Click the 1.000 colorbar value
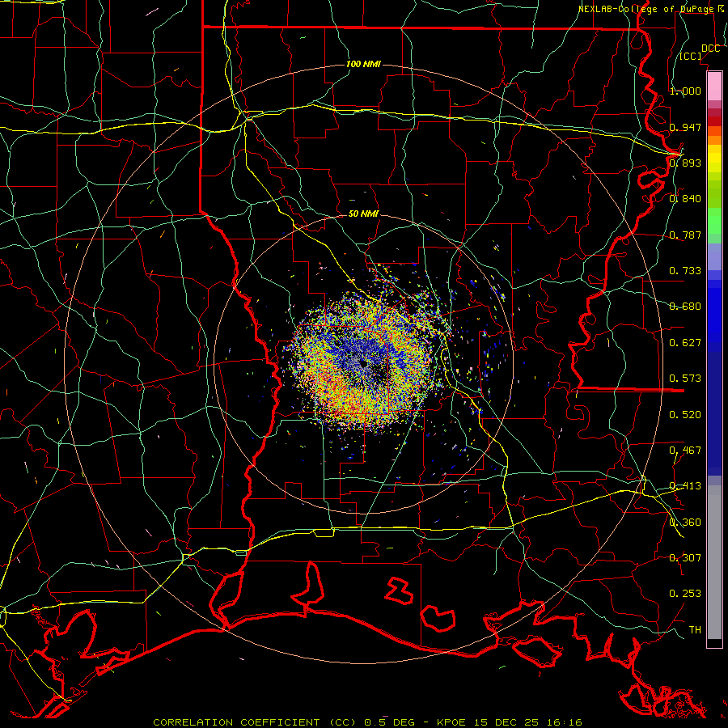The image size is (728, 728). (685, 91)
